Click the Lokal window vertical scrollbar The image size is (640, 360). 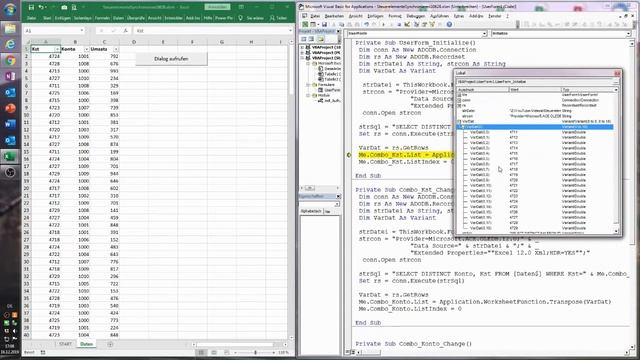pos(616,159)
